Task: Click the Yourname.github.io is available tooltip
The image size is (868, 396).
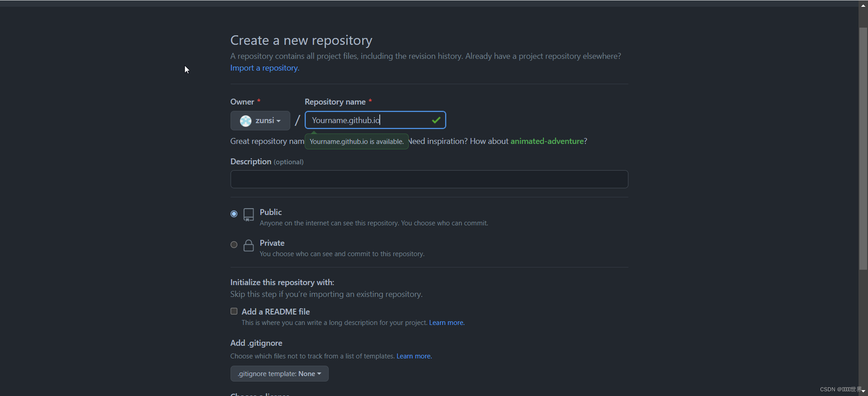Action: pos(356,142)
